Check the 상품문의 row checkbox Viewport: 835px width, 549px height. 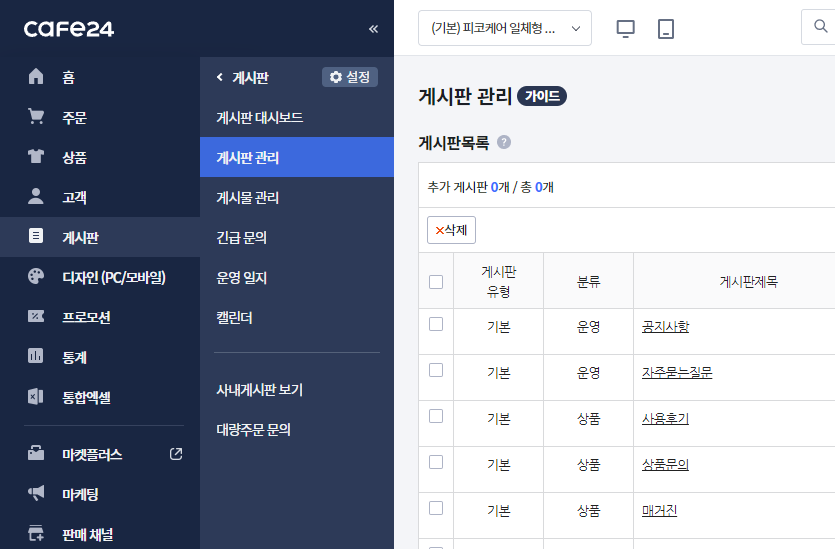[436, 462]
